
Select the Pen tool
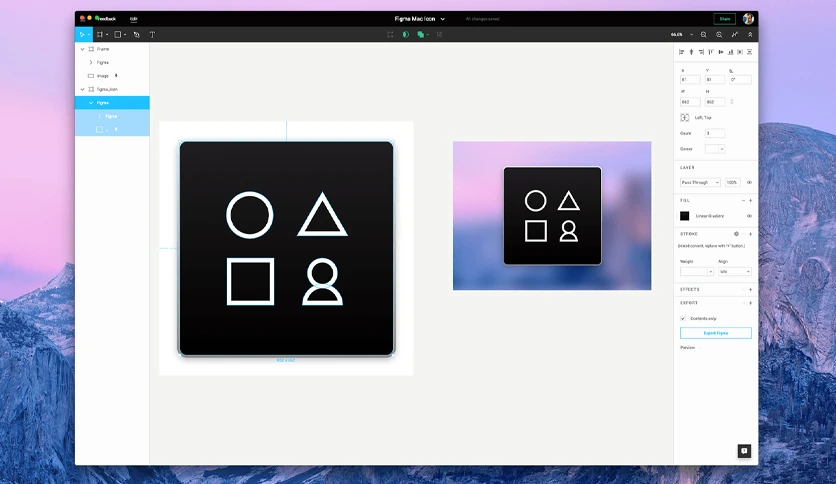136,35
